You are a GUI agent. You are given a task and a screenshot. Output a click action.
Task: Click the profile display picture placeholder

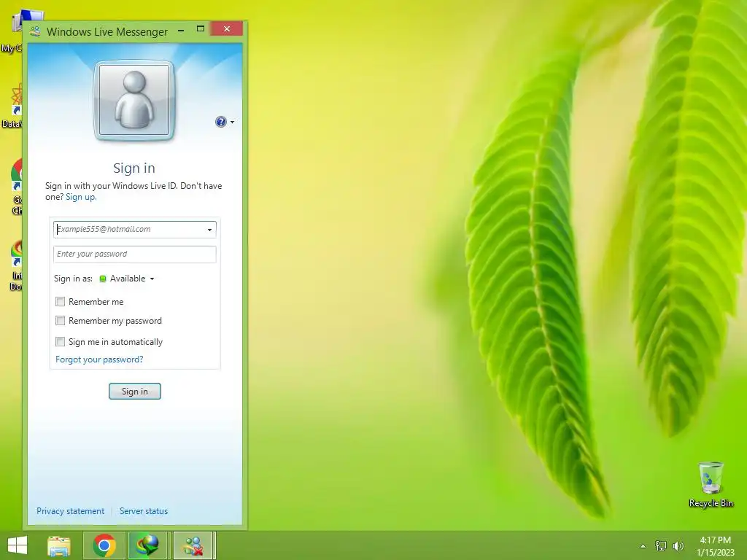(x=134, y=100)
